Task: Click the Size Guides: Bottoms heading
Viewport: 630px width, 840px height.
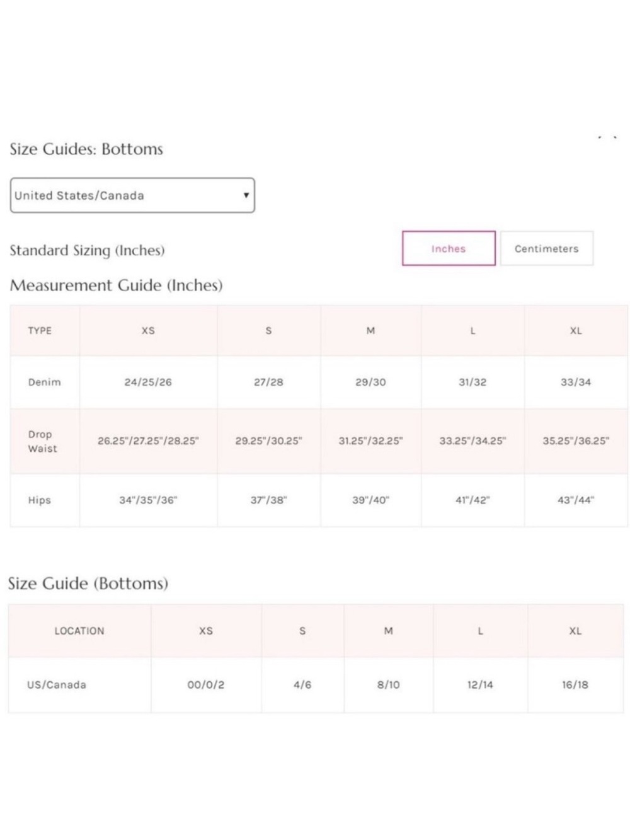Action: click(x=86, y=149)
